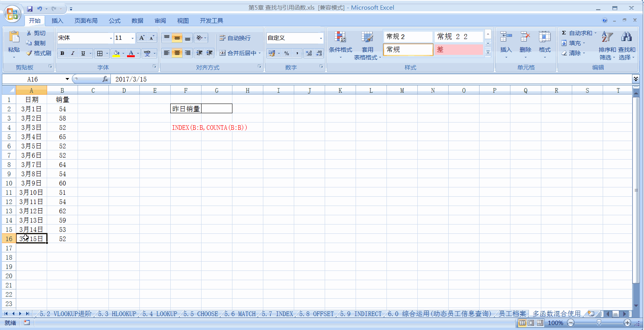Apply red font color A

click(x=131, y=53)
